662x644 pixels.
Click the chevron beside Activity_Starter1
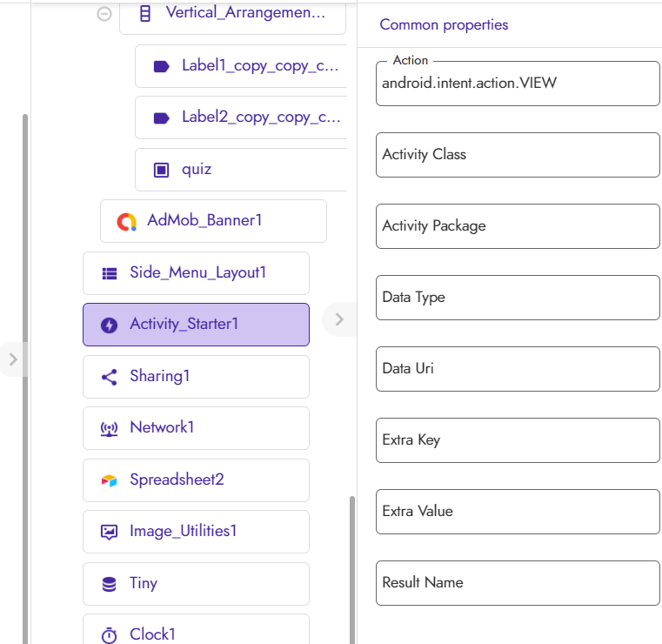pyautogui.click(x=339, y=319)
